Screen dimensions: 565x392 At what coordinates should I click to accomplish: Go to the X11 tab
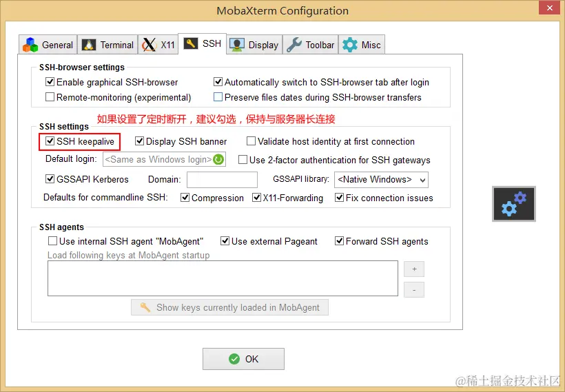pyautogui.click(x=158, y=45)
